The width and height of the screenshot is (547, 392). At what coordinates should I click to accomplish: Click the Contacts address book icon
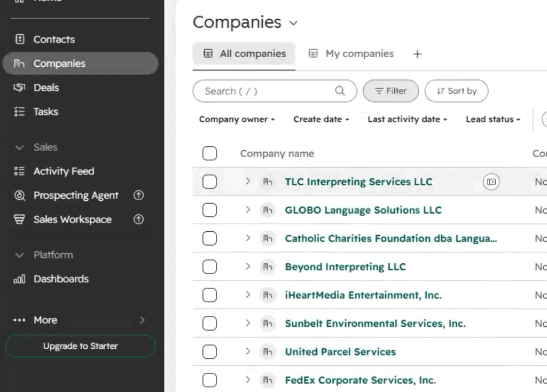tap(20, 39)
